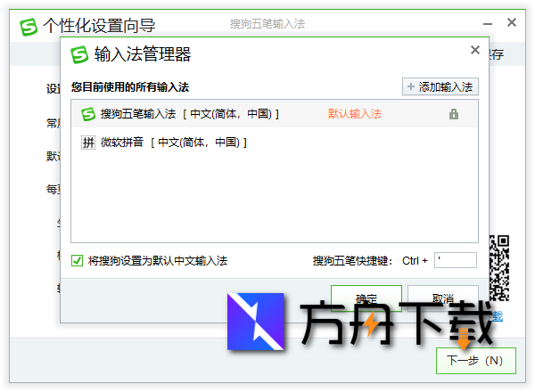Click the Sogou logo in wizard title bar
The height and width of the screenshot is (392, 535).
[29, 27]
